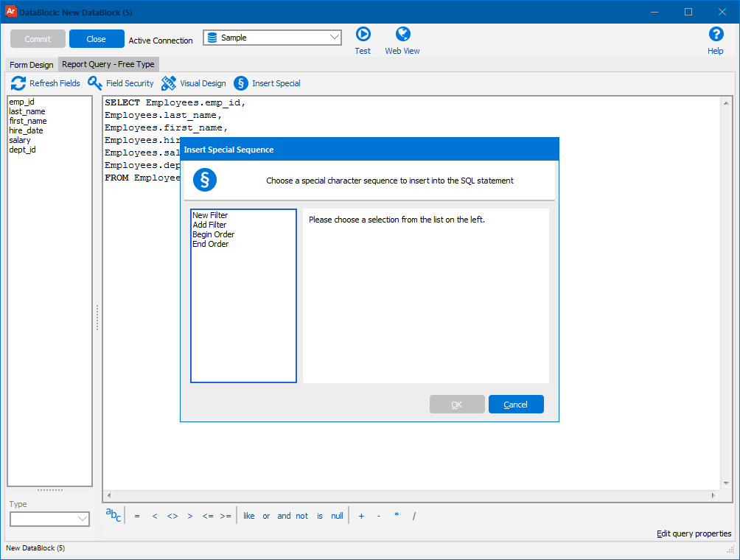The image size is (740, 560).
Task: Click the Commit button
Action: point(38,39)
